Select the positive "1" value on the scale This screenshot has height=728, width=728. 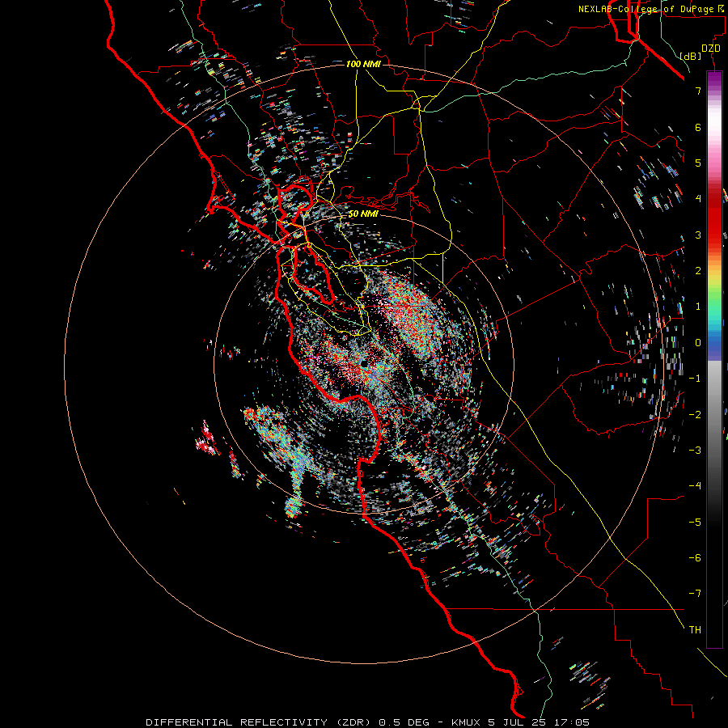[698, 307]
